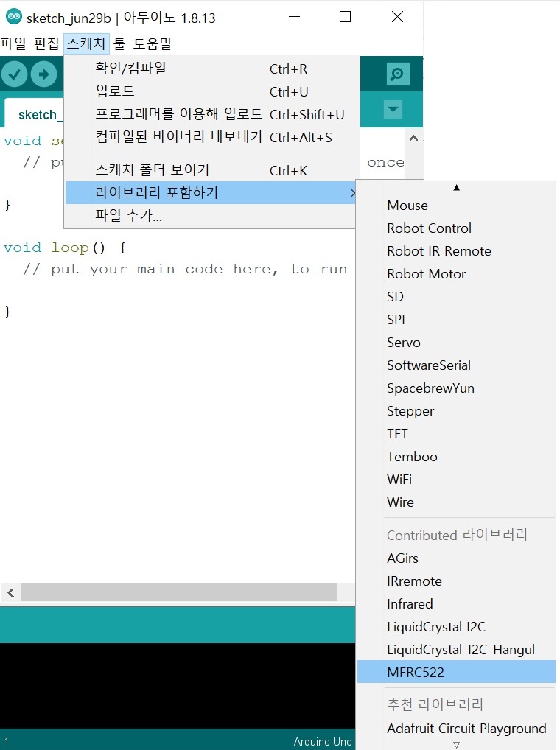
Task: Choose 프로그래머를 이용해 업로드
Action: [x=211, y=114]
